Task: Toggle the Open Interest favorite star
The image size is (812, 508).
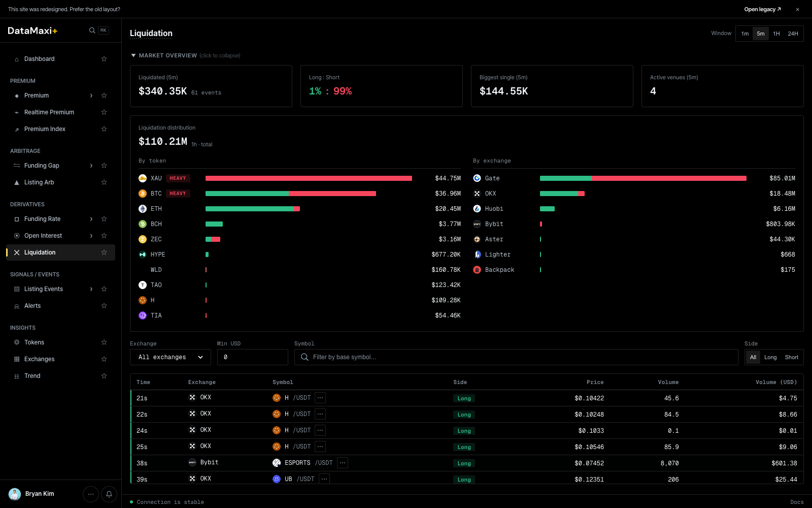Action: (104, 236)
